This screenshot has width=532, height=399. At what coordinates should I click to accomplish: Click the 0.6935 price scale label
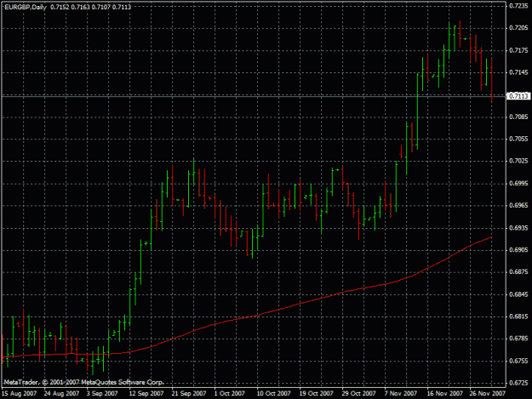pyautogui.click(x=519, y=228)
